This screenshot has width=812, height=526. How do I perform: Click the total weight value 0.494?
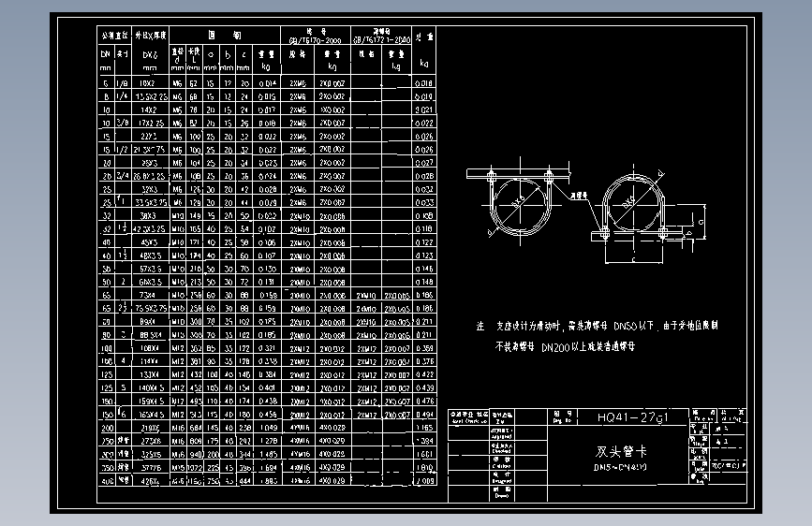[x=424, y=415]
